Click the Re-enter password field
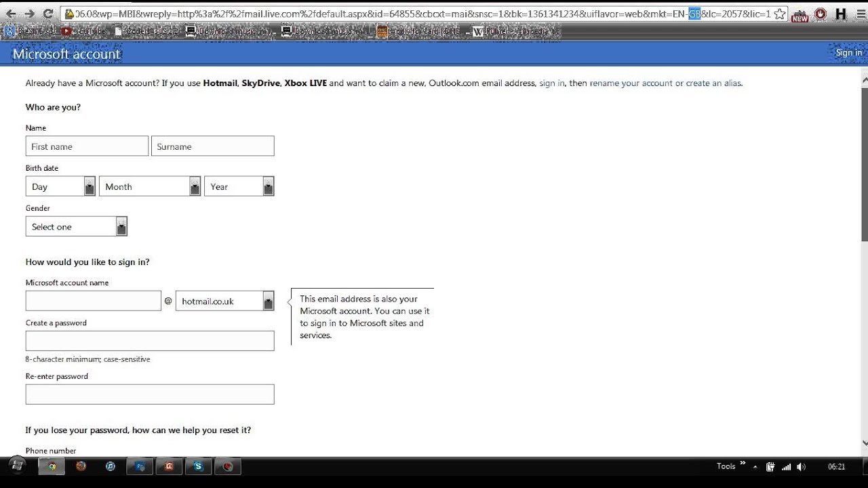The height and width of the screenshot is (488, 868). [x=150, y=394]
